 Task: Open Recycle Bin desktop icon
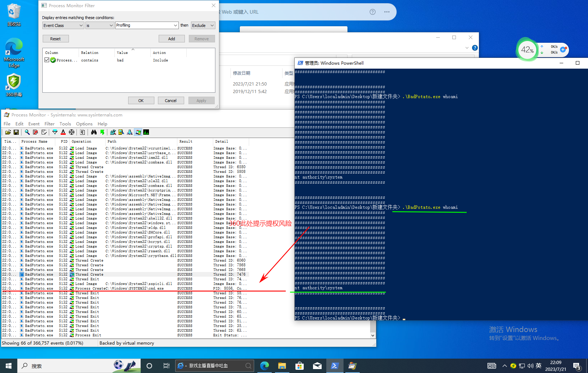(14, 14)
